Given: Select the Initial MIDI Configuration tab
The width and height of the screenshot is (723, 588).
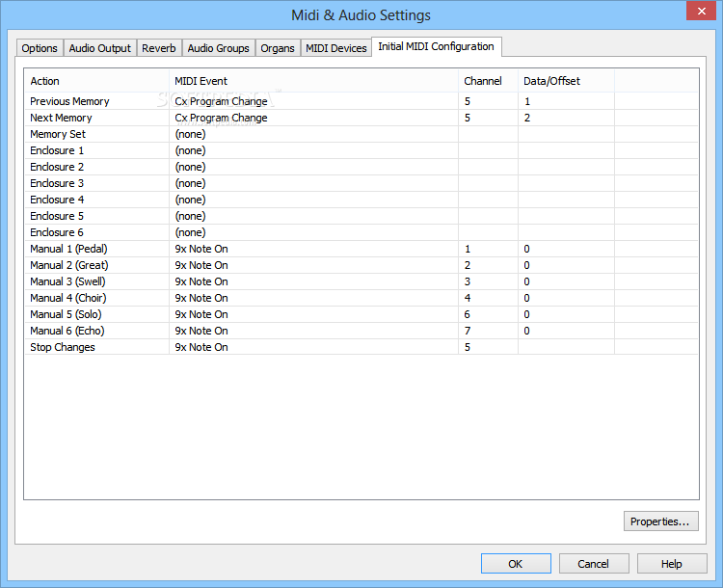Looking at the screenshot, I should point(436,46).
